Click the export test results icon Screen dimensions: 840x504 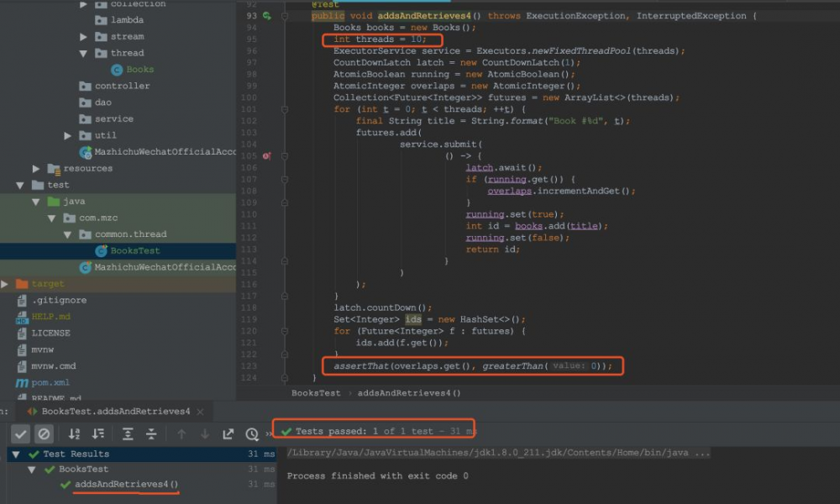tap(228, 433)
